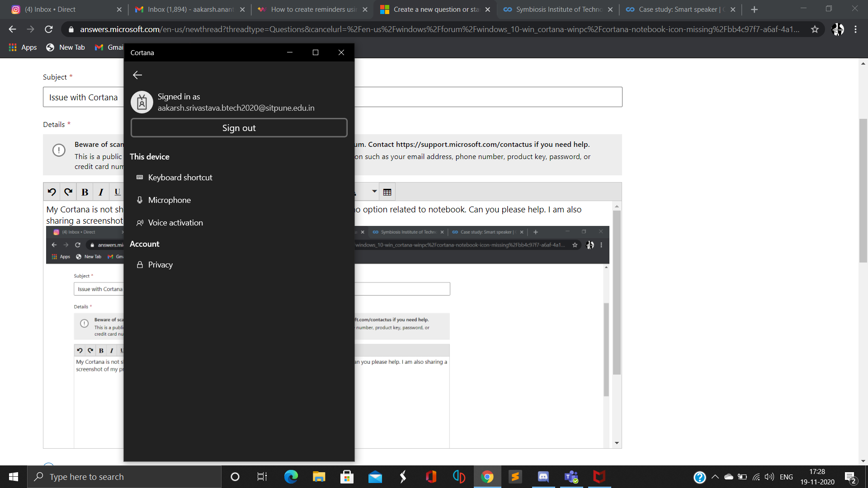Insert a table using editor toolbar icon
Screen dimensions: 868x488
point(387,192)
